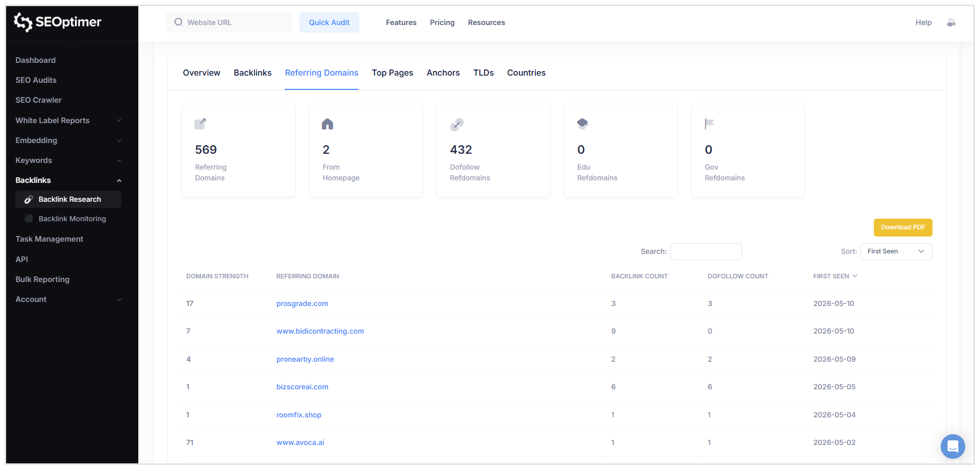Switch to the TLDs tab
The height and width of the screenshot is (470, 980).
coord(483,73)
